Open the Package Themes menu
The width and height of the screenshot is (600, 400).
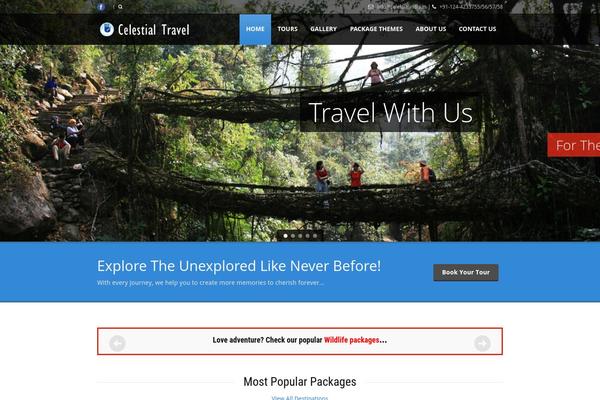(x=376, y=29)
